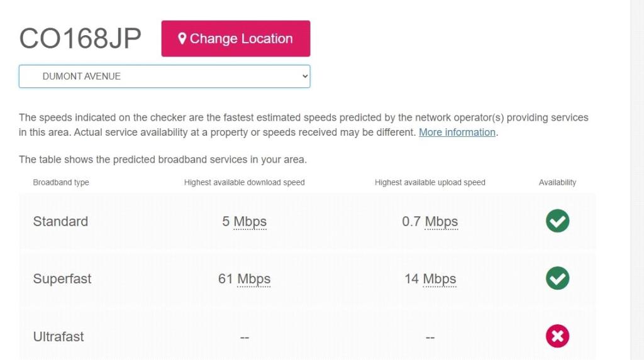Select the Superfast broadband type row label

click(62, 279)
